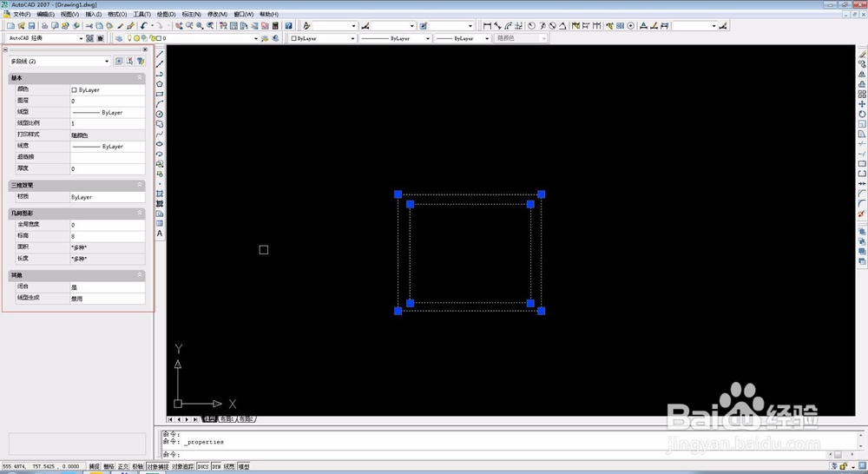Viewport: 868px width, 474px height.
Task: Click the Help question mark icon
Action: tap(288, 25)
